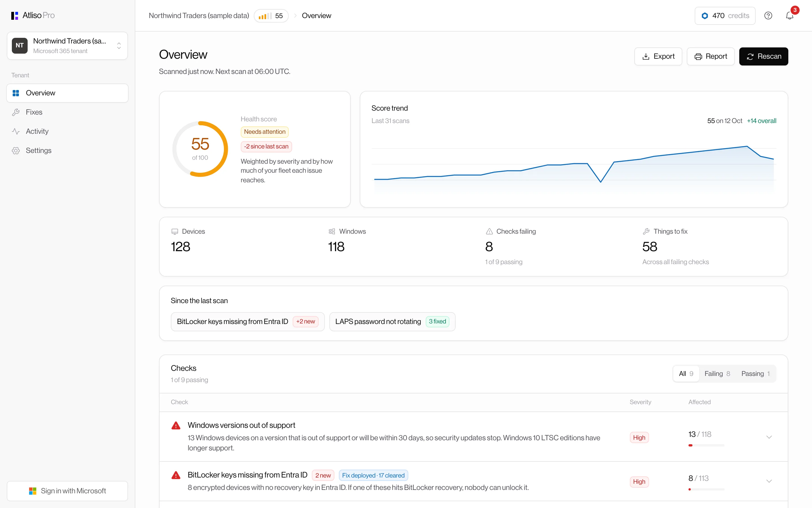Click the -2 since last scan badge
The height and width of the screenshot is (508, 812).
(266, 146)
